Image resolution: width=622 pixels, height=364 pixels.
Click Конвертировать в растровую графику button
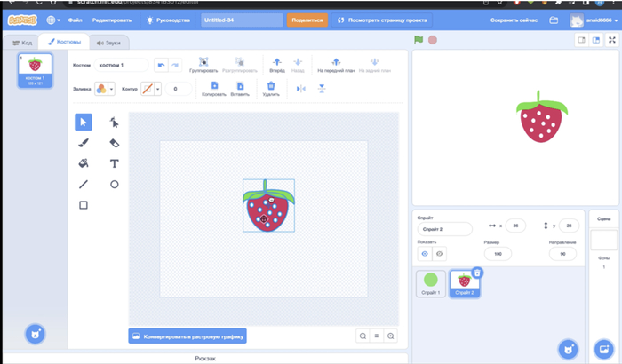coord(187,336)
